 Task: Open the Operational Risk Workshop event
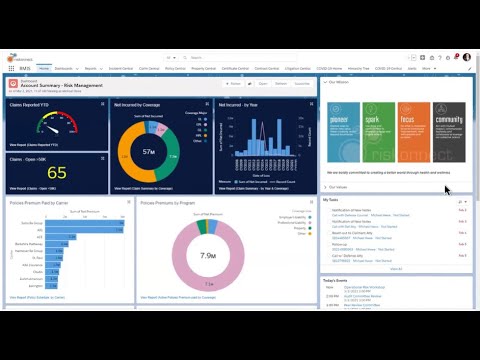pos(364,287)
